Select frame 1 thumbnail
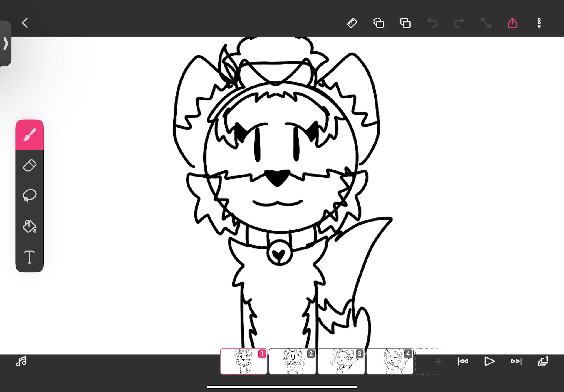Image resolution: width=564 pixels, height=392 pixels. point(244,361)
